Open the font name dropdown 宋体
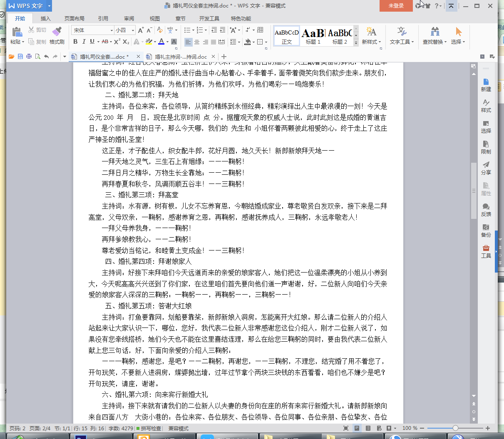This screenshot has width=504, height=439. 112,30
